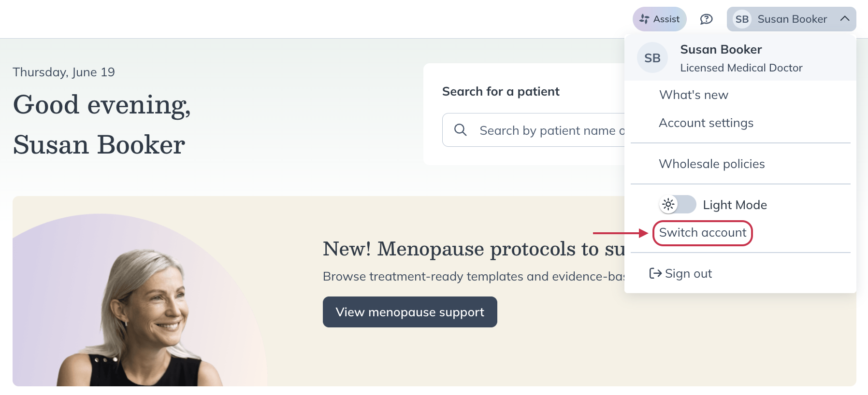Screen dimensions: 868x395
Task: Click the Assist button label
Action: 666,19
